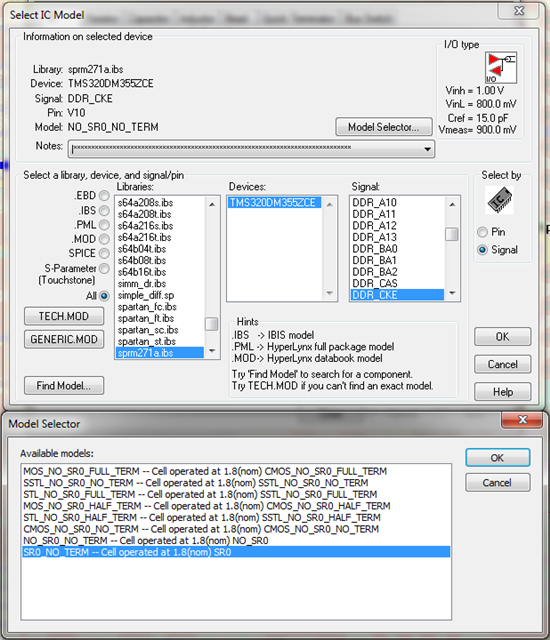
Task: Pick highlighted SR0_NO_TERM model row
Action: pos(236,552)
